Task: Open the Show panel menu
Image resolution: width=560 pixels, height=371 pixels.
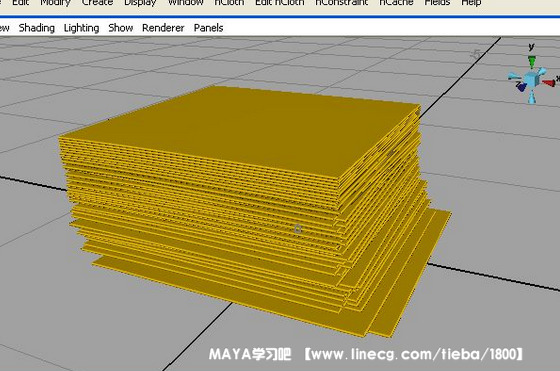Action: [x=121, y=28]
